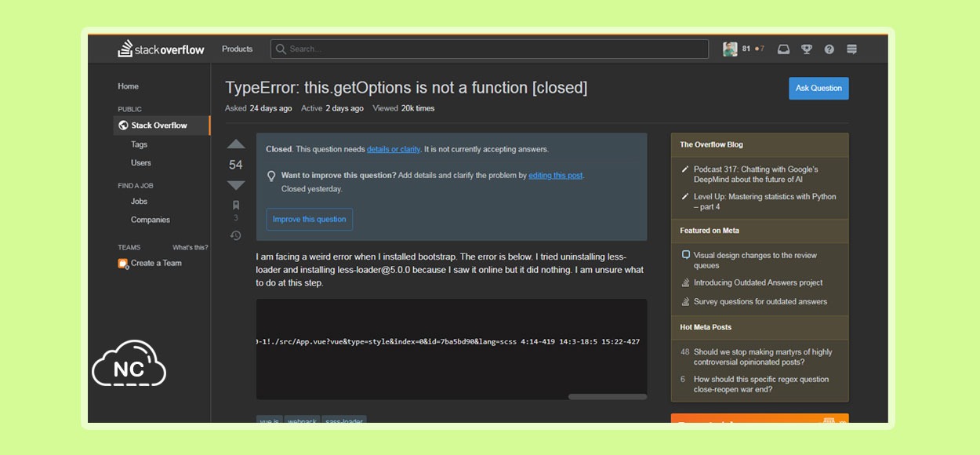The image size is (980, 455).
Task: Open Users in sidebar
Action: tap(141, 163)
